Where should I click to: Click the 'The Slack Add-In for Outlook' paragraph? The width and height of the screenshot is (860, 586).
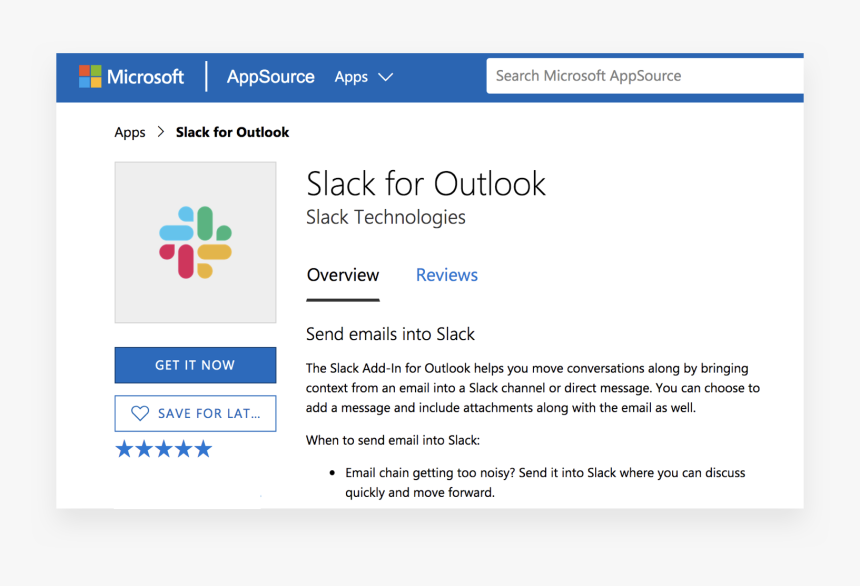533,388
